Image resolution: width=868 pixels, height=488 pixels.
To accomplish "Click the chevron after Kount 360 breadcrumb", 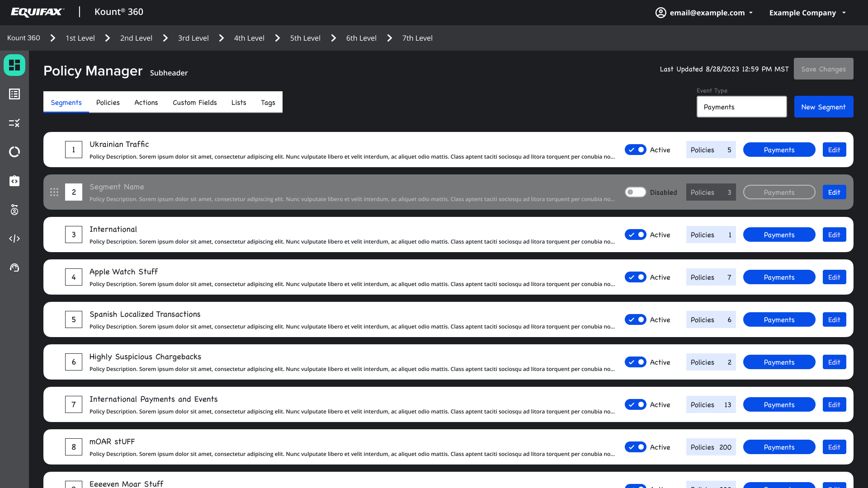I will click(x=53, y=38).
